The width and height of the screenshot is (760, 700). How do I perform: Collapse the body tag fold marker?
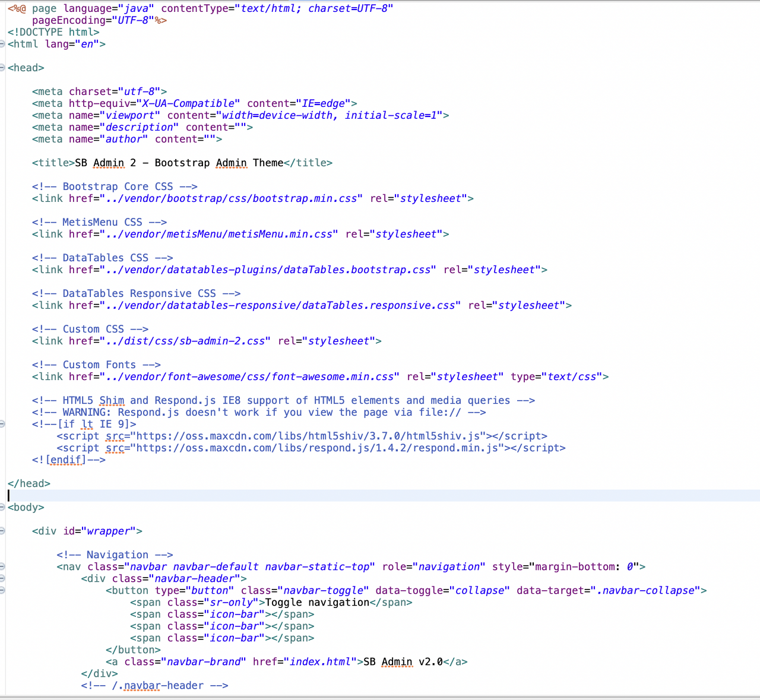(2, 507)
